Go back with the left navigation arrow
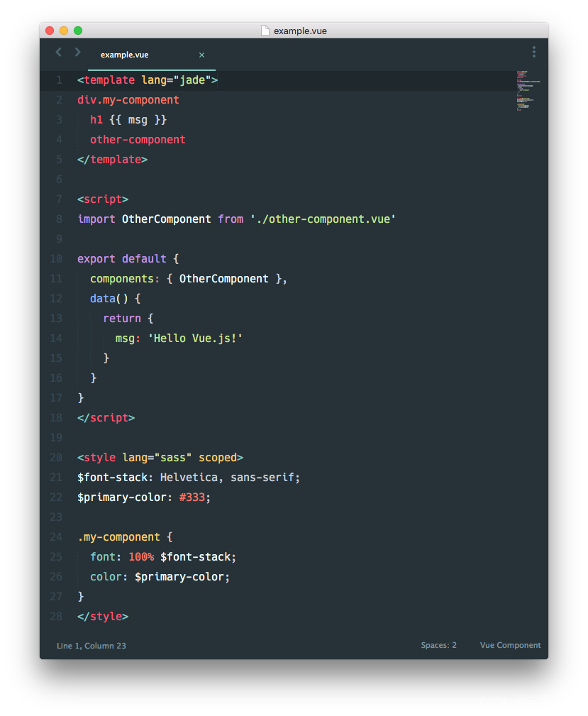Image resolution: width=588 pixels, height=716 pixels. [x=58, y=53]
